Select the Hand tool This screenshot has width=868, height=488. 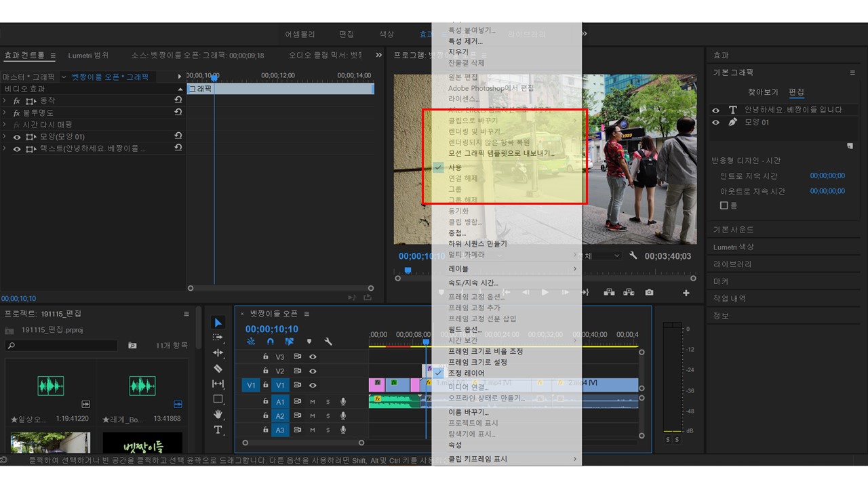pos(218,414)
